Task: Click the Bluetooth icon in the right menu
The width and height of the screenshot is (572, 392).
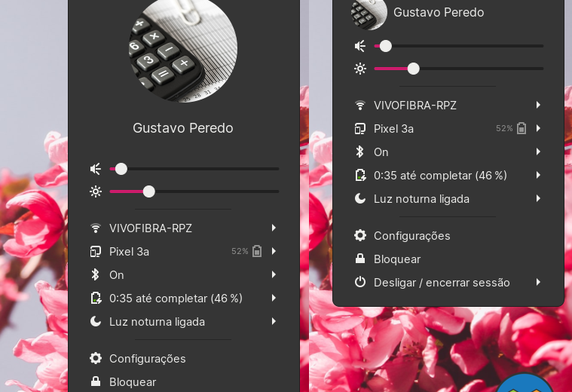Action: 360,152
